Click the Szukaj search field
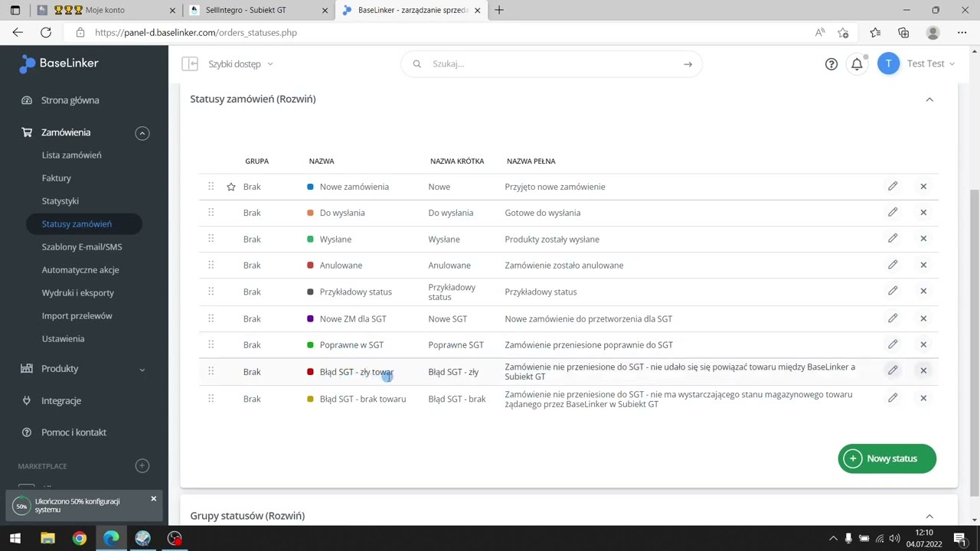This screenshot has height=551, width=980. coord(551,64)
